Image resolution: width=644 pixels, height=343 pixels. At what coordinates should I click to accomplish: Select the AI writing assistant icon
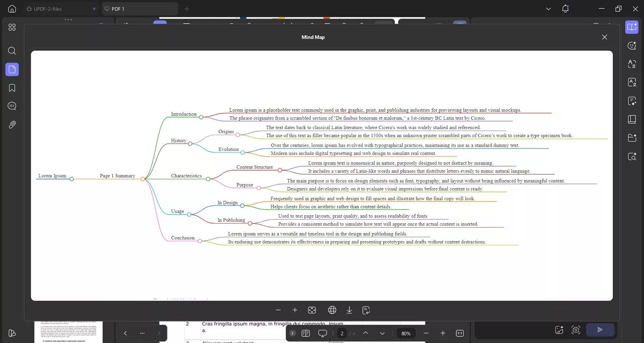coord(632,100)
